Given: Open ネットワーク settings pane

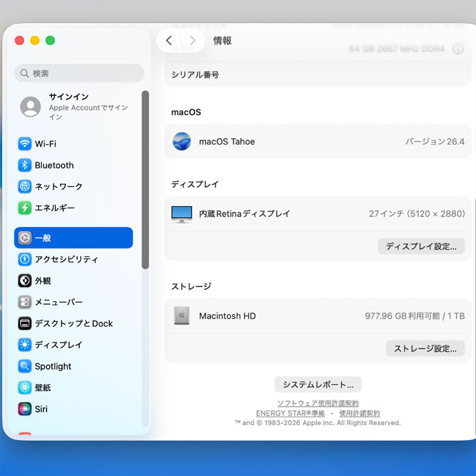Looking at the screenshot, I should pos(58,186).
